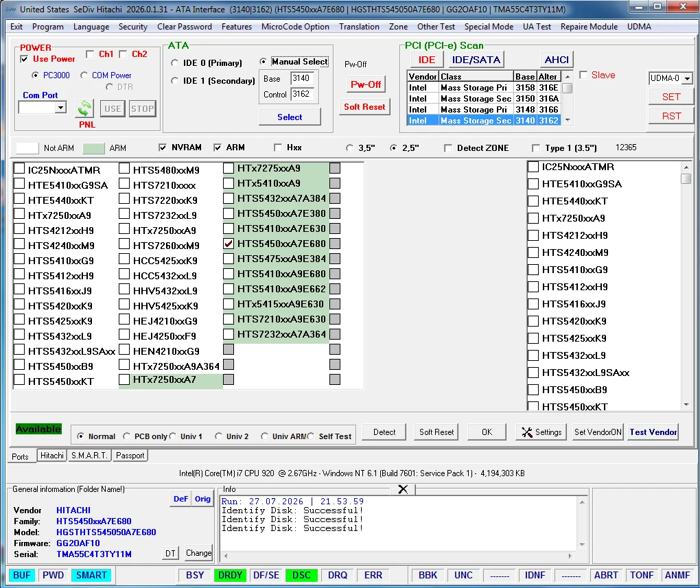Select Intel Mass Storage Pri 3158 row
The image size is (700, 588).
[x=483, y=88]
